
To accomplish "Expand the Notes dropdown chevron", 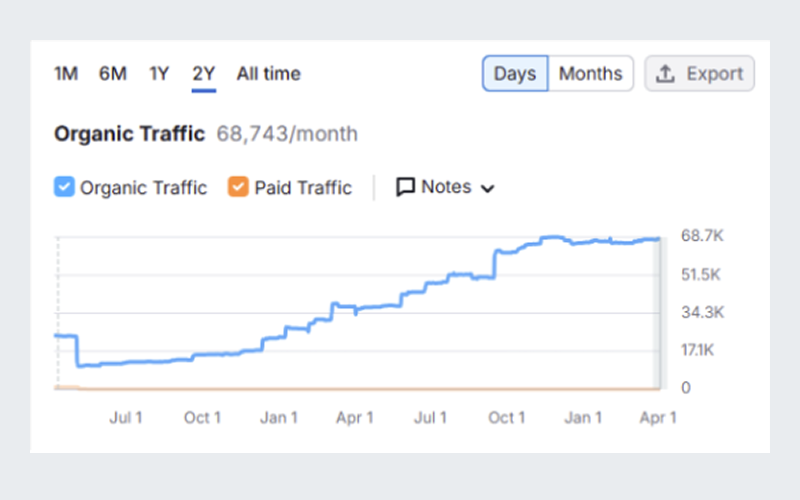I will click(488, 188).
